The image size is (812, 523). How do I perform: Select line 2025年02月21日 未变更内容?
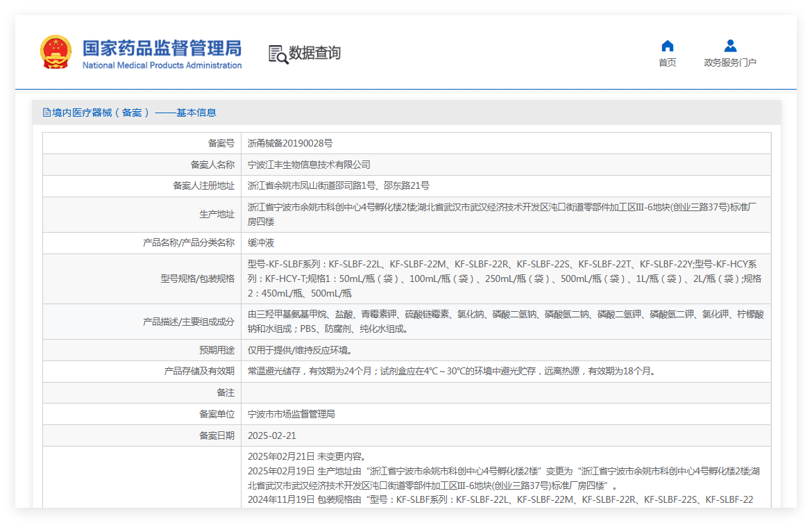[307, 456]
